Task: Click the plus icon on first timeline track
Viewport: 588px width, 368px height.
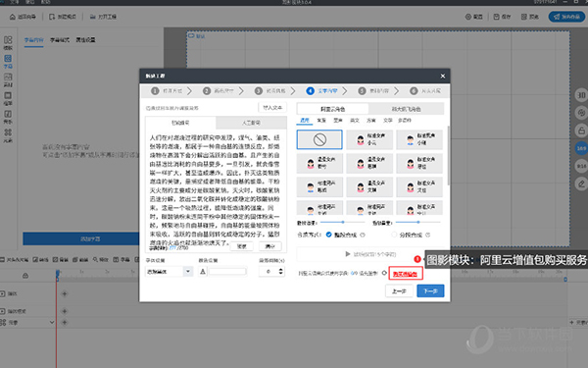Action: (65, 293)
